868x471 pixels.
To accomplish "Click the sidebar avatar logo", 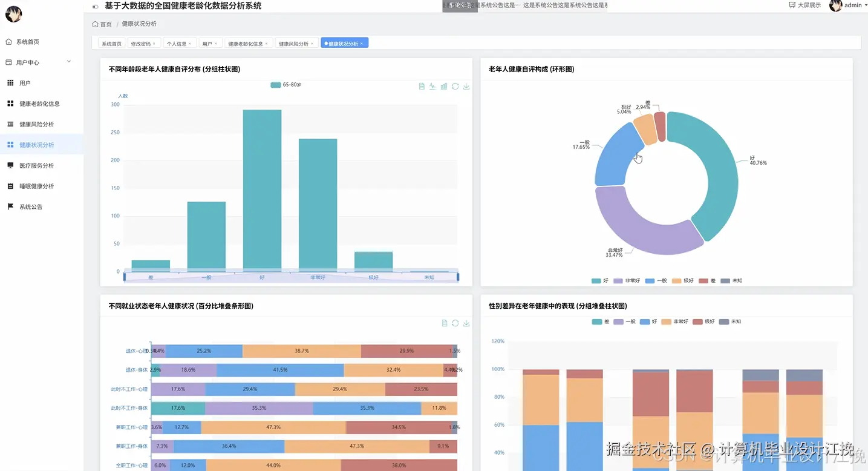I will [x=13, y=14].
